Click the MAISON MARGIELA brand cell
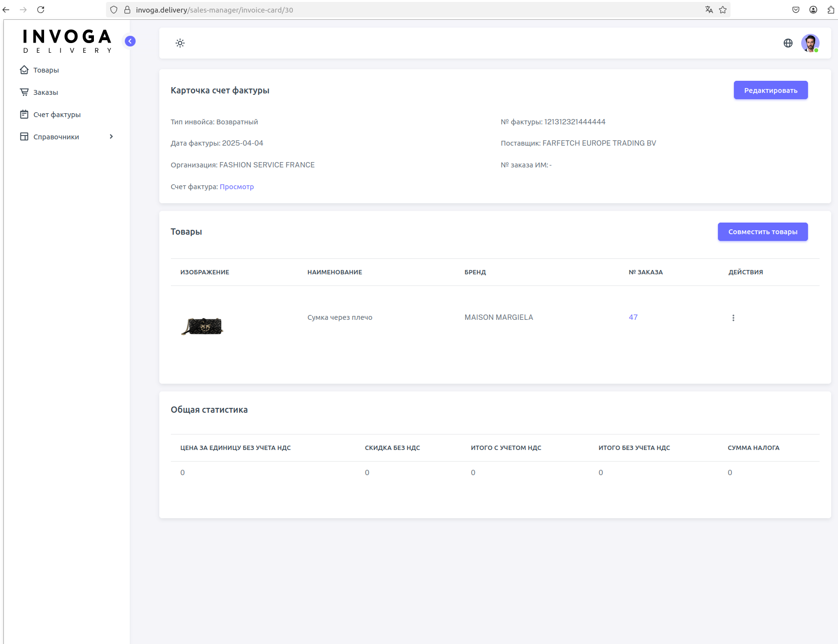The height and width of the screenshot is (644, 838). coord(499,317)
